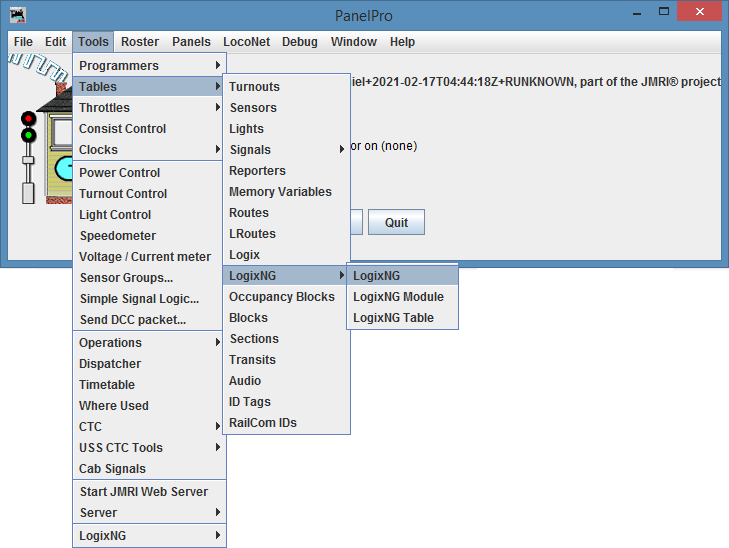Open Sensor Groups... dialog
The height and width of the screenshot is (548, 729).
(x=149, y=277)
